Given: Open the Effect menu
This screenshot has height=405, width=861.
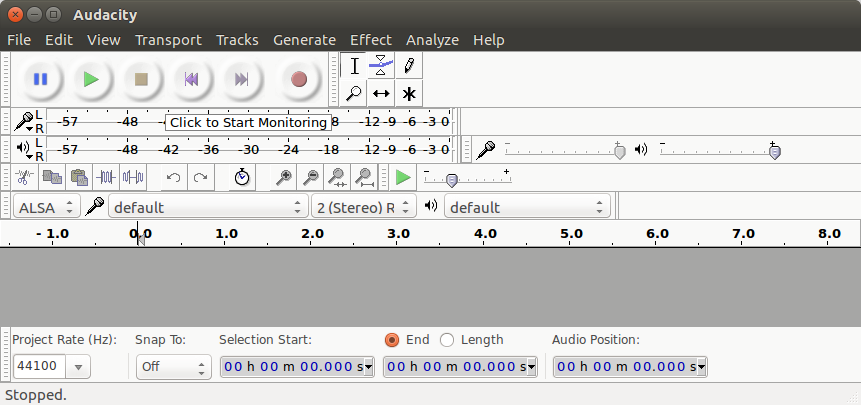Looking at the screenshot, I should click(371, 40).
